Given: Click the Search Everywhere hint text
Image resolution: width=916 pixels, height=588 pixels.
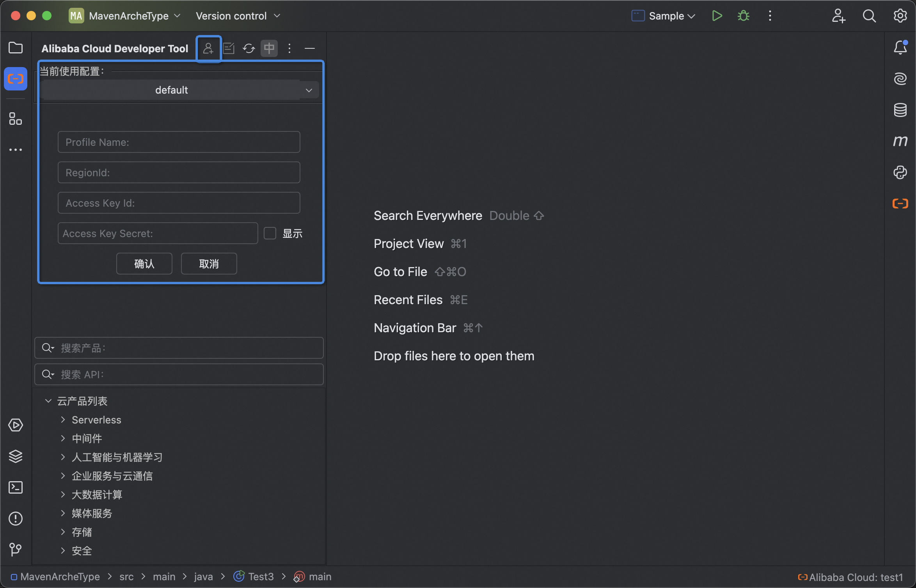Looking at the screenshot, I should (428, 216).
